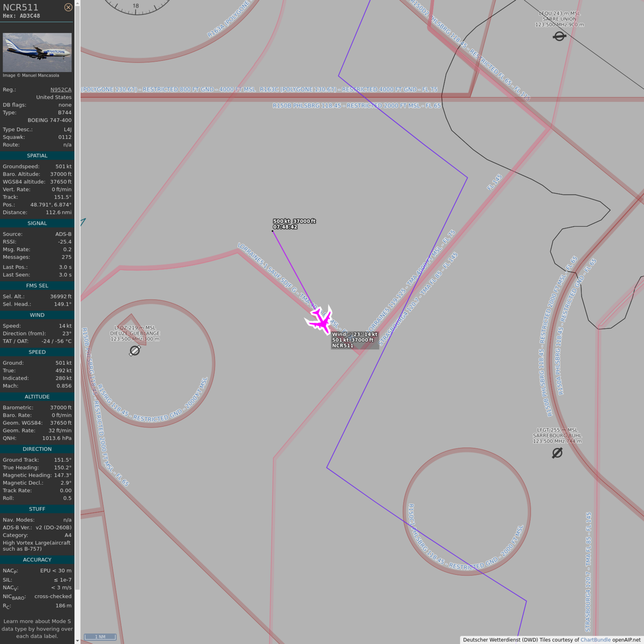The height and width of the screenshot is (644, 644).
Task: Select the LFGT Sarrebourg Buhl airfield symbol
Action: pos(557,453)
